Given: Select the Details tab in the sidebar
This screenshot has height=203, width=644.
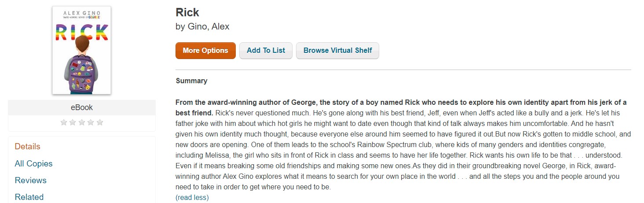Looking at the screenshot, I should point(27,147).
